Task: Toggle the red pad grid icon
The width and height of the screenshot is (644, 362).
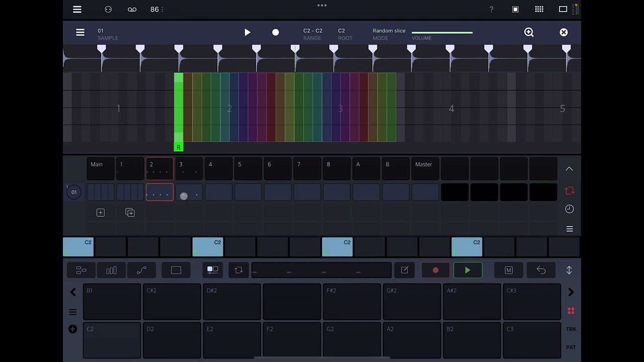Action: (x=571, y=311)
